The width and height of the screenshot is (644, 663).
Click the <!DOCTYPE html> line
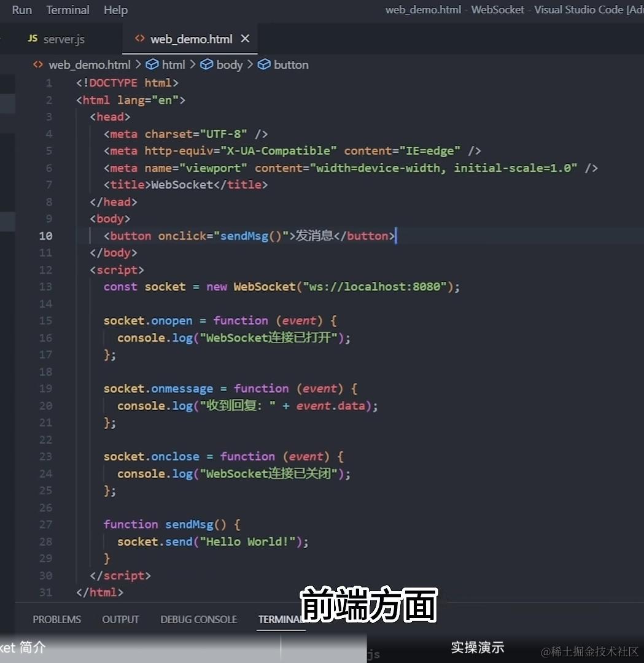click(127, 83)
